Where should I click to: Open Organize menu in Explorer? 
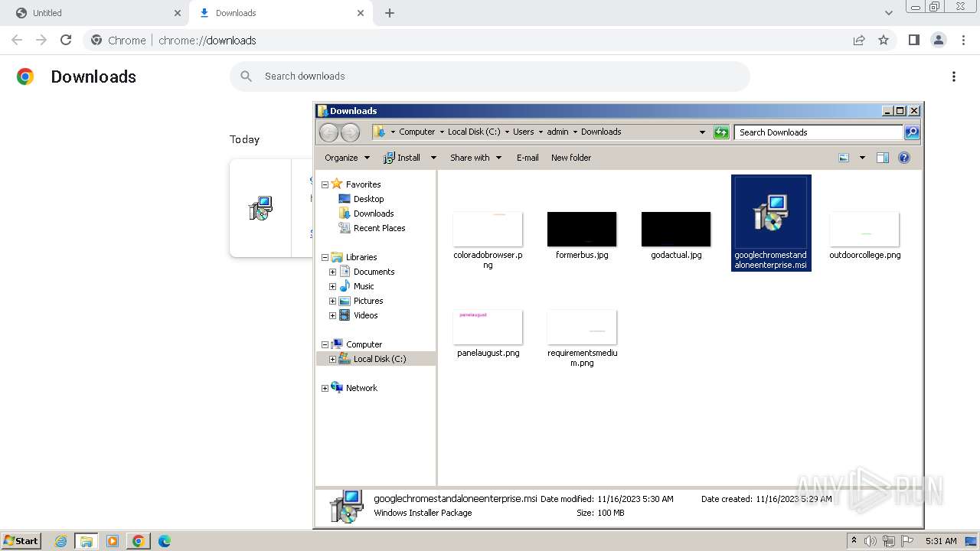pyautogui.click(x=347, y=158)
